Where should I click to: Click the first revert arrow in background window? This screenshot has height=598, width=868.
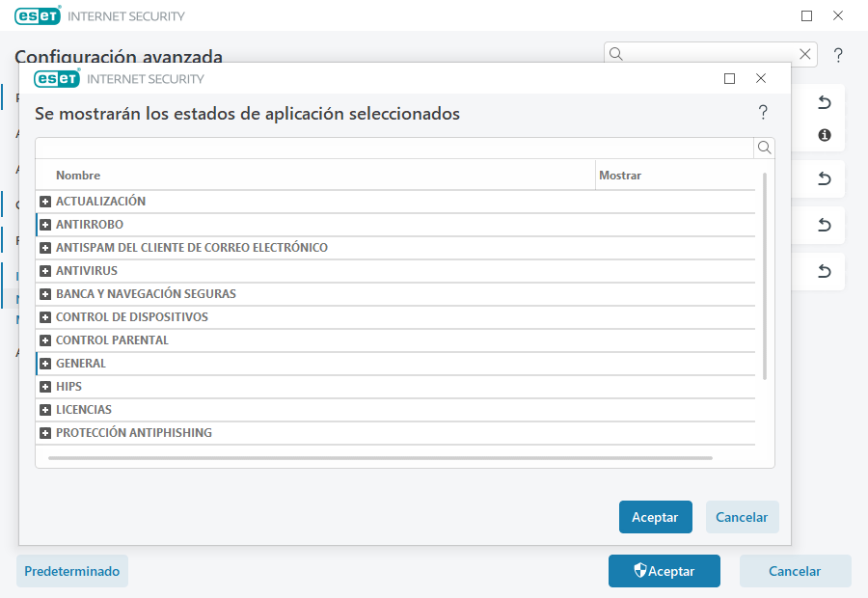825,102
